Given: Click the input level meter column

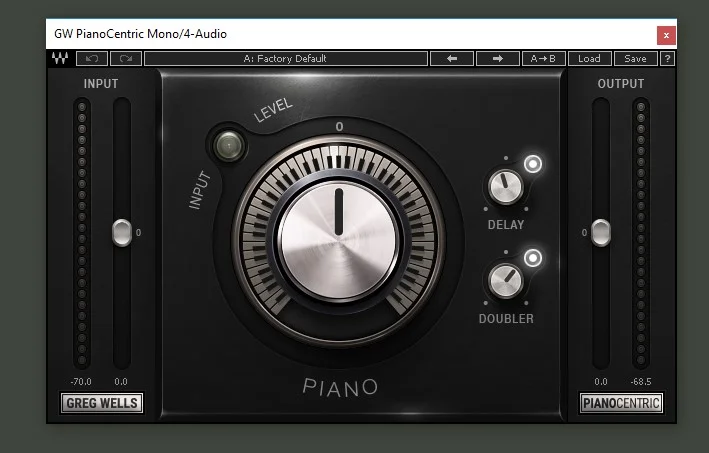Looking at the screenshot, I should point(82,233).
